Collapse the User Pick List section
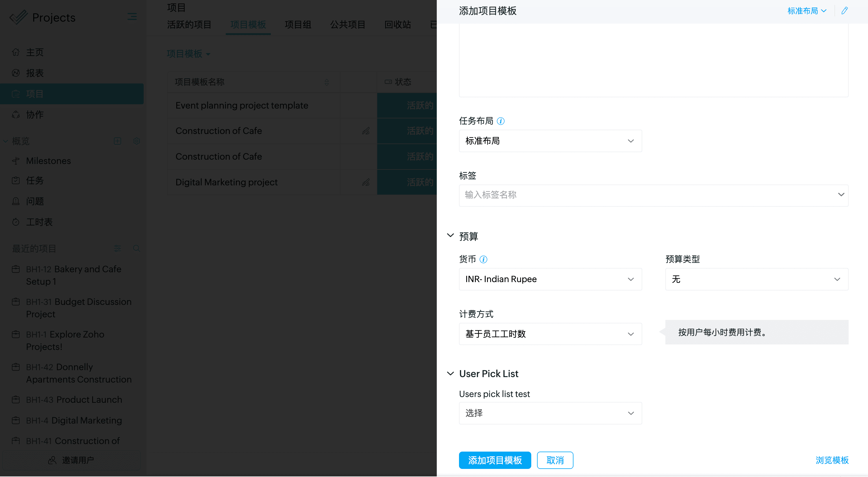This screenshot has width=868, height=477. click(450, 374)
